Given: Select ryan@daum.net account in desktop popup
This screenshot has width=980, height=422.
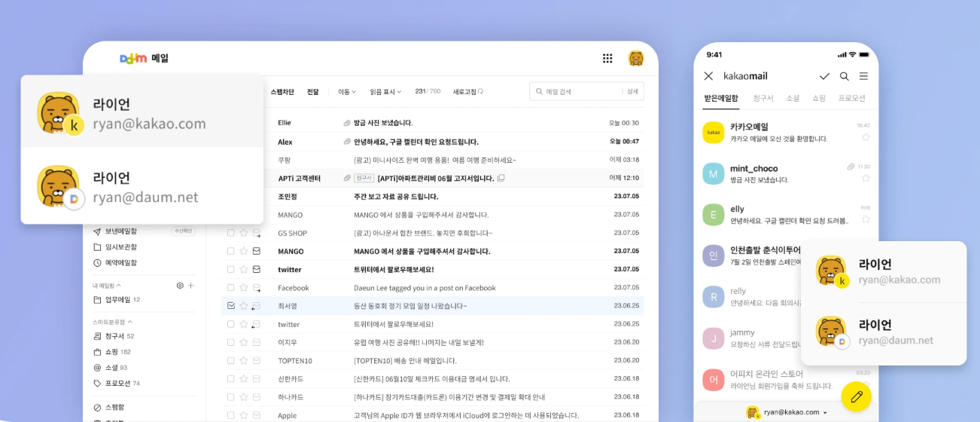Looking at the screenshot, I should [x=142, y=186].
